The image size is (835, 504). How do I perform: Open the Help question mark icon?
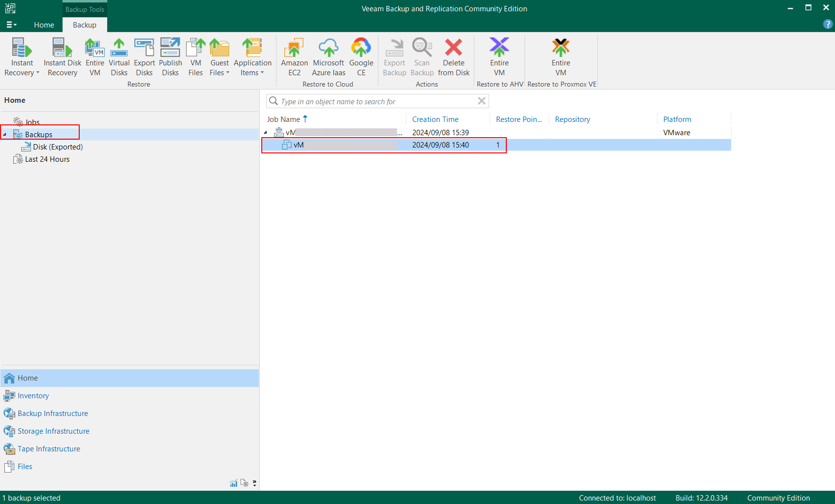(x=828, y=24)
